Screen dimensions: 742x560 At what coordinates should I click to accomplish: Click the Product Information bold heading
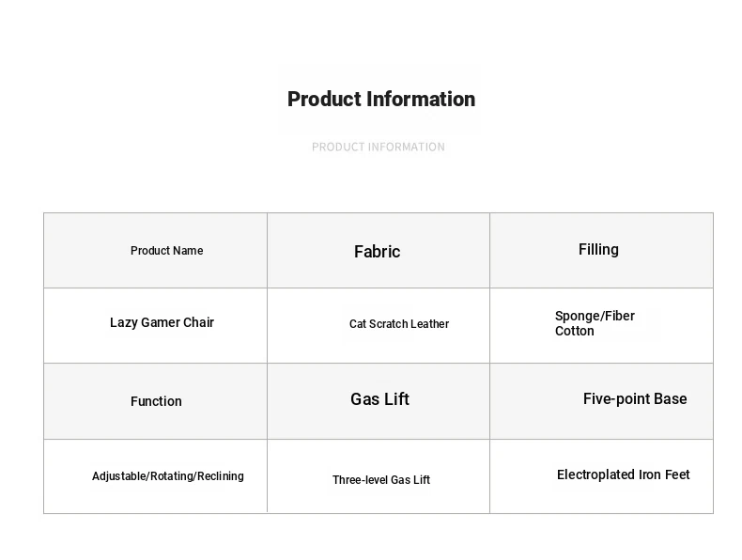tap(381, 100)
